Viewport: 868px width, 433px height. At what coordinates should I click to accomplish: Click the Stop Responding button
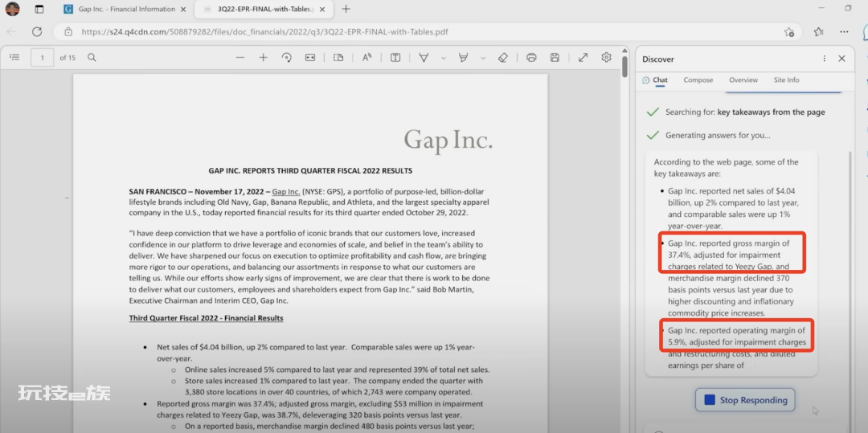(x=745, y=400)
